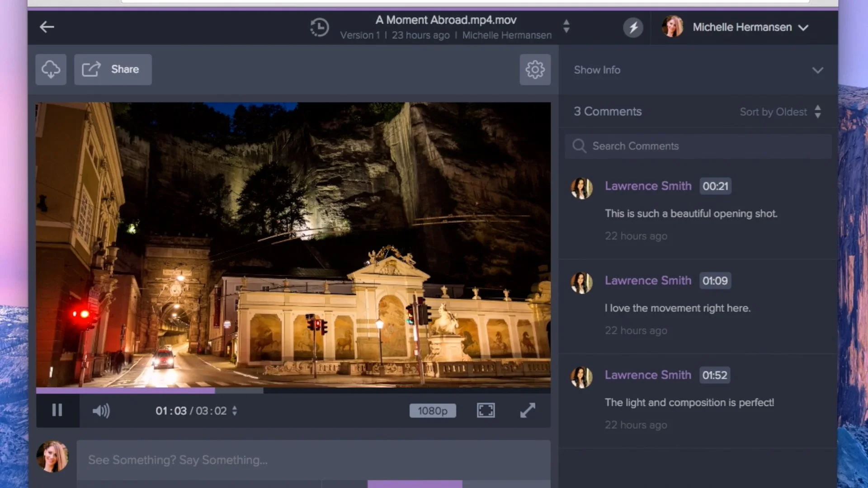Open Lawrence Smith name on the 01:09 comment
The image size is (868, 488).
coord(648,281)
